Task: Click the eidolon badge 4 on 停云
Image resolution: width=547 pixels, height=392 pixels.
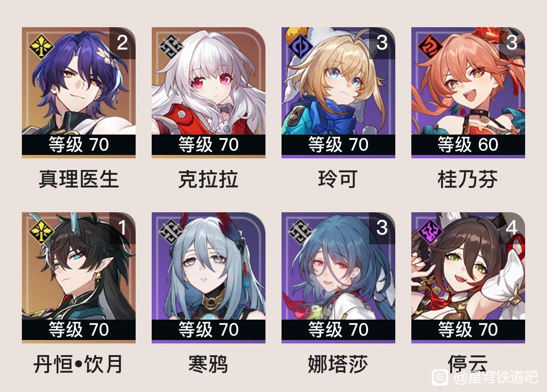Action: 512,228
